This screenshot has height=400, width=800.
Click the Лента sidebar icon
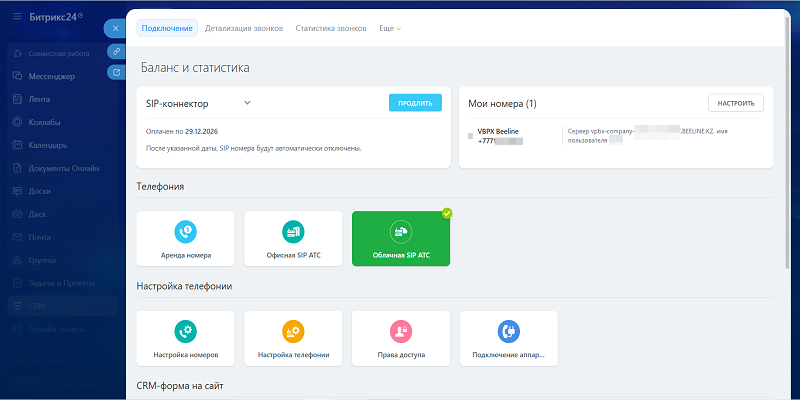17,99
